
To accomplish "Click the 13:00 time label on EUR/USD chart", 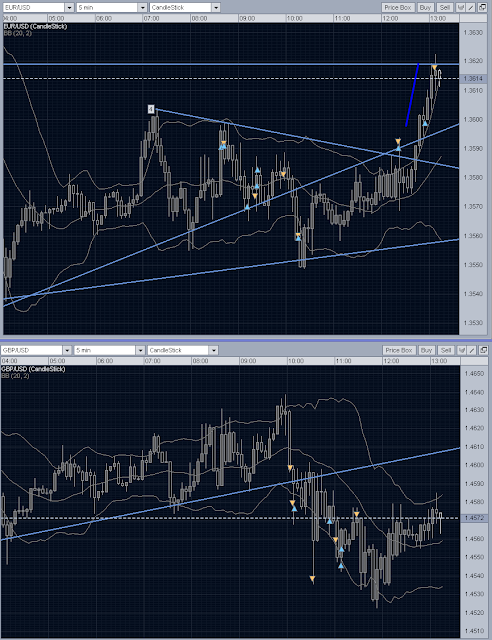I will coord(438,18).
